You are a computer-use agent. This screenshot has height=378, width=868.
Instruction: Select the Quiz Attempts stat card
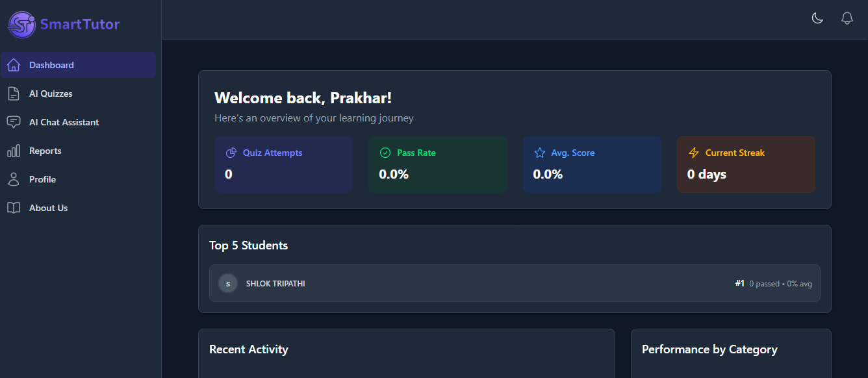click(283, 164)
